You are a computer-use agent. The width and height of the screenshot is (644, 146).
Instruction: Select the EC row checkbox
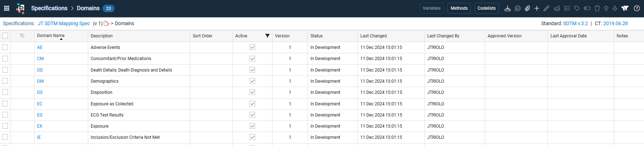5,104
